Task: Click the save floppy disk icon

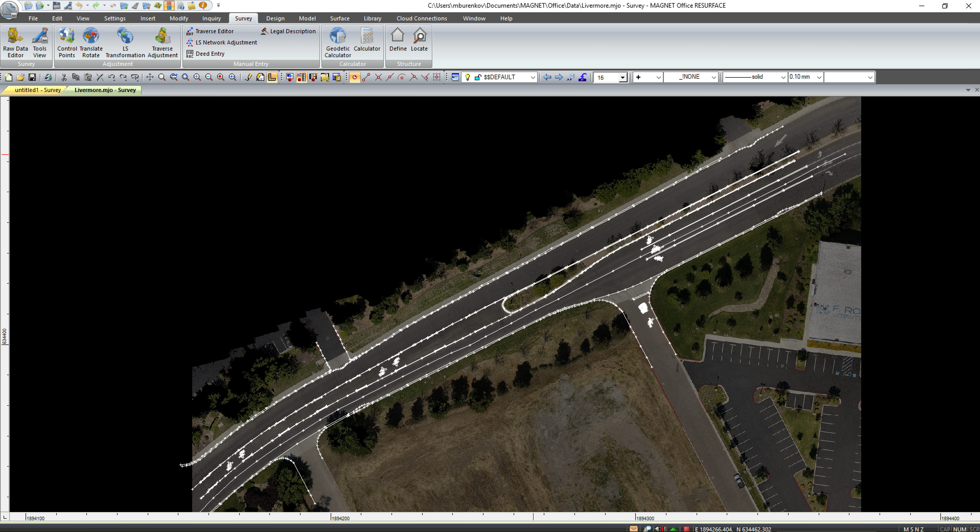Action: (x=32, y=77)
